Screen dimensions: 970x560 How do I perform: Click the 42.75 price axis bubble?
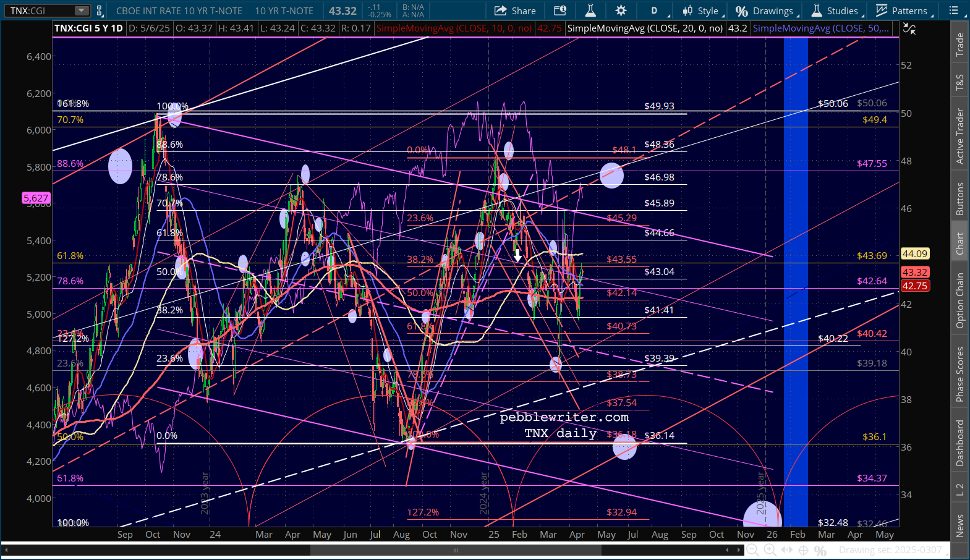click(914, 286)
